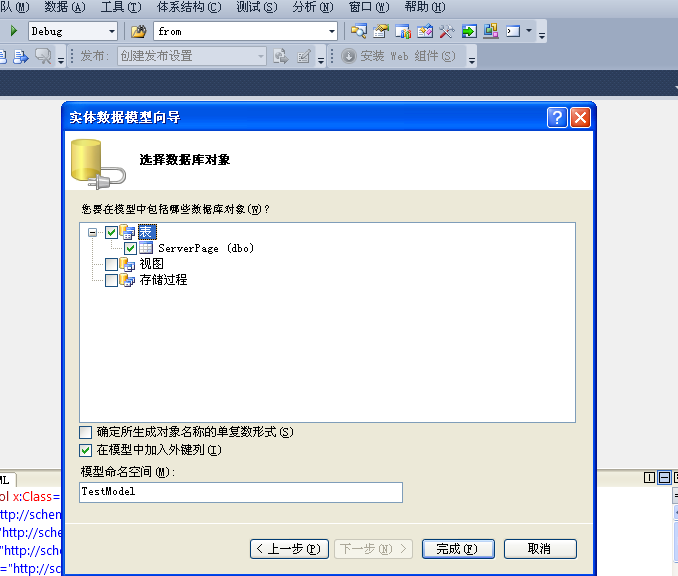Screen dimensions: 678x576
Task: Check the 视图 checkbox
Action: click(x=112, y=264)
